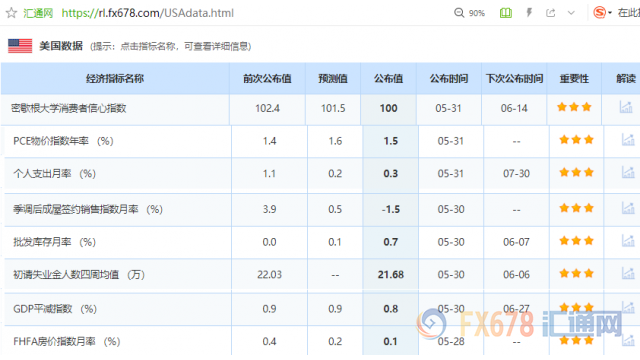This screenshot has width=640, height=360.
Task: Click the star rating in 个人支出月率 row
Action: [x=576, y=172]
